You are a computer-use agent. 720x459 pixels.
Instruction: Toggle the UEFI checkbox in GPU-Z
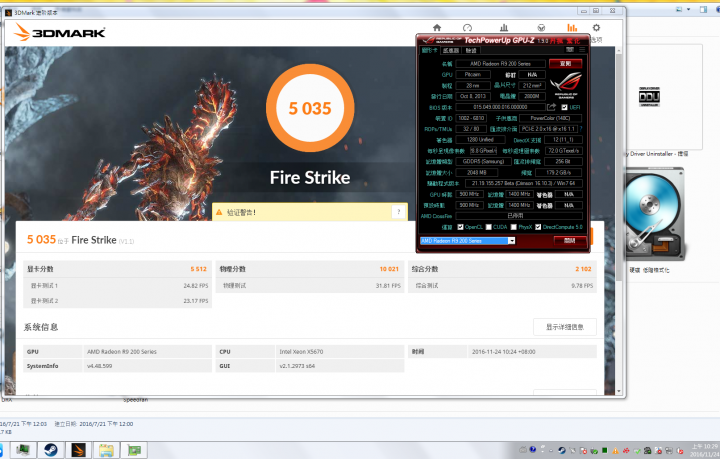564,107
